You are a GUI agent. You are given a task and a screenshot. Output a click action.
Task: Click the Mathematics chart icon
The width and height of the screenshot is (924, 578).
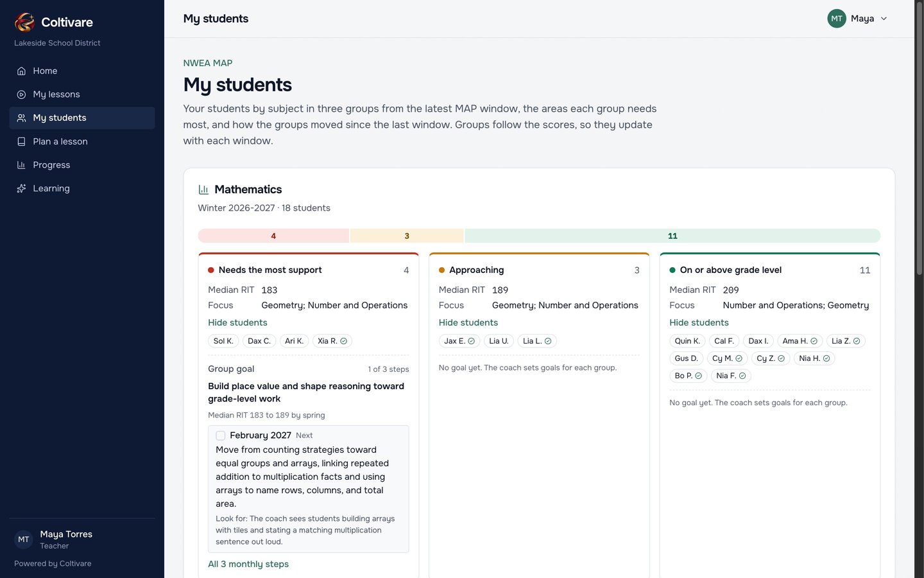click(x=203, y=189)
